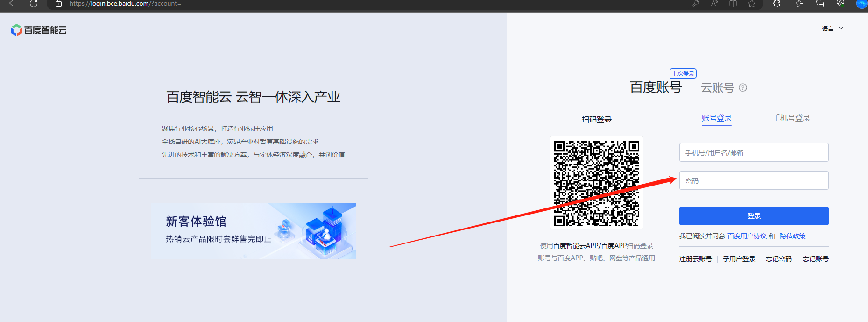Click the address bar URL text
Screen dimensions: 868x322
(x=125, y=3)
